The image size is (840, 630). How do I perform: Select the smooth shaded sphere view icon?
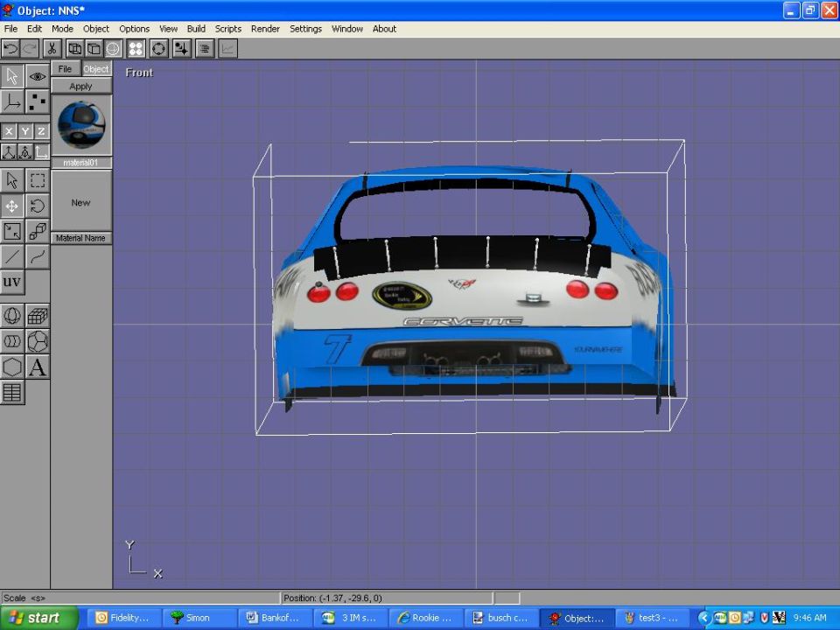coord(113,49)
